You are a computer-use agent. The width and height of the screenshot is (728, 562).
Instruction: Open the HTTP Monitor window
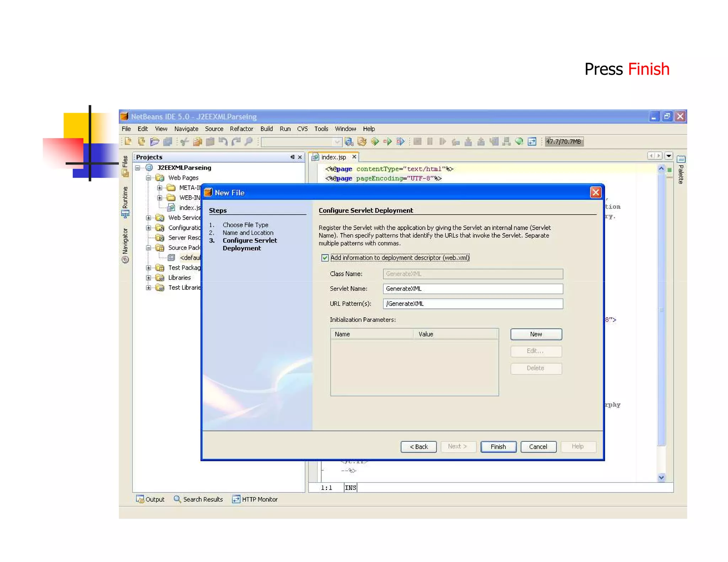coord(255,499)
